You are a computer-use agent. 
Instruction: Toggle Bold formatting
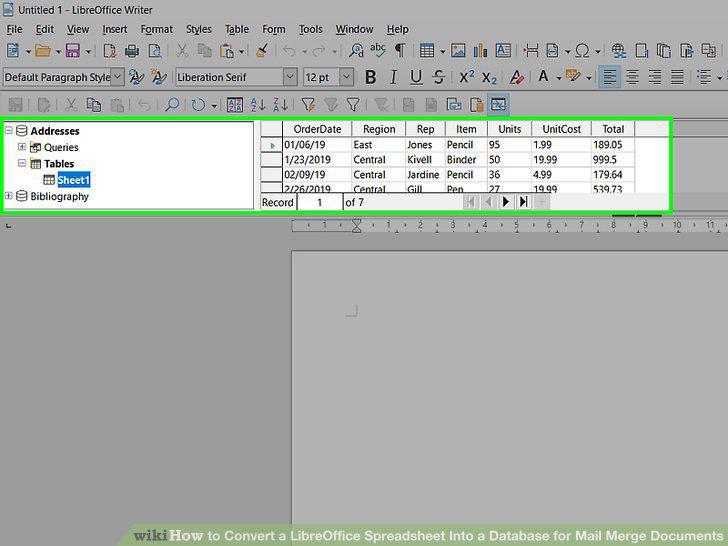[370, 77]
